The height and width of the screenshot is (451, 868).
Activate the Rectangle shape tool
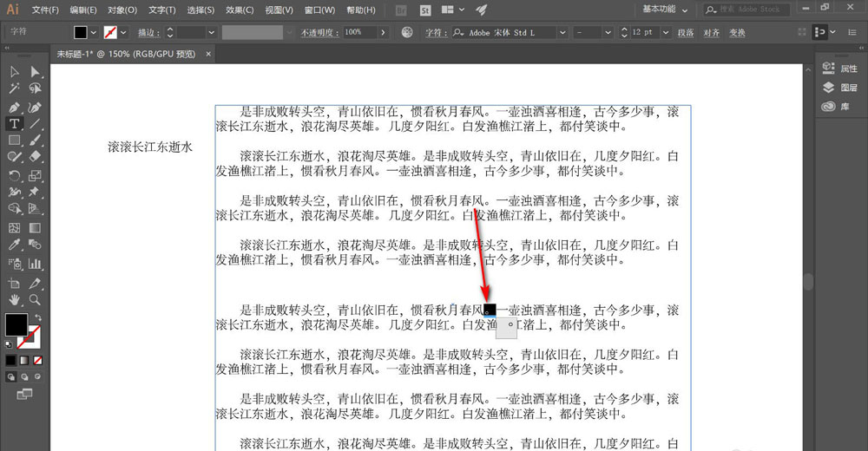coord(15,141)
